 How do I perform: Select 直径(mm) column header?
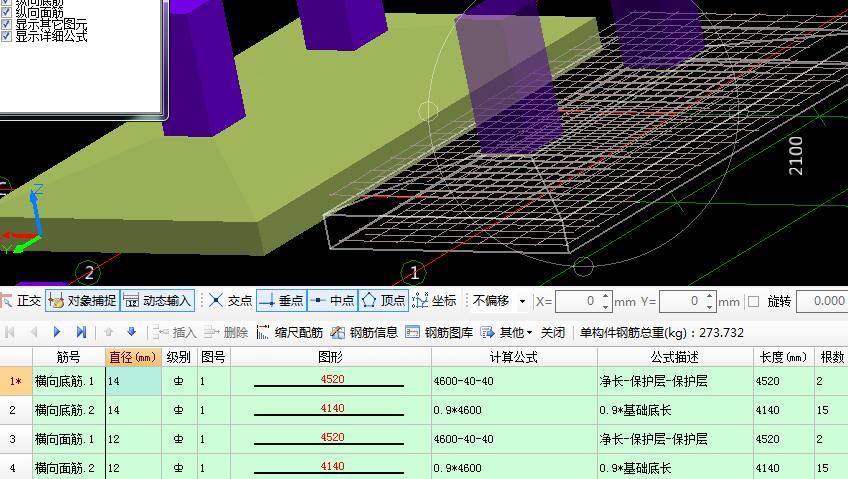pos(133,357)
